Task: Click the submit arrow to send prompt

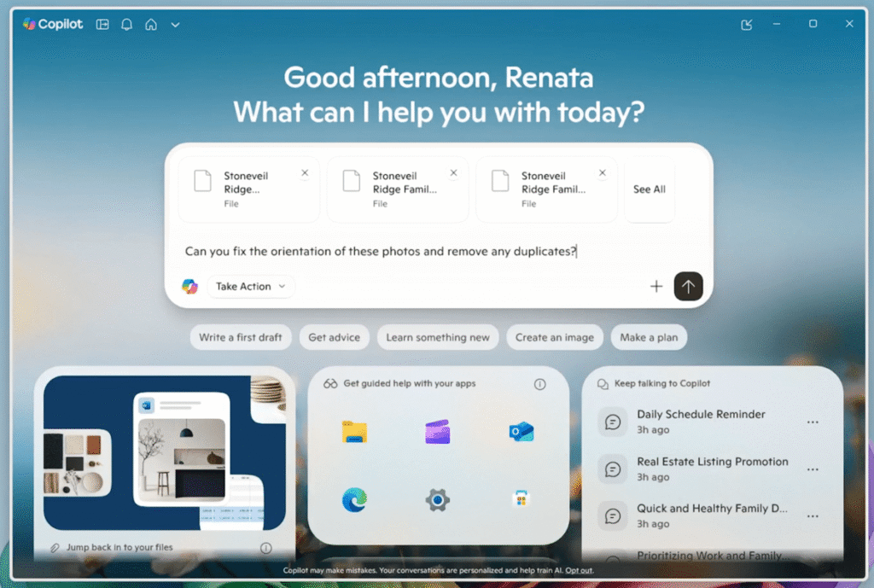Action: [x=688, y=286]
